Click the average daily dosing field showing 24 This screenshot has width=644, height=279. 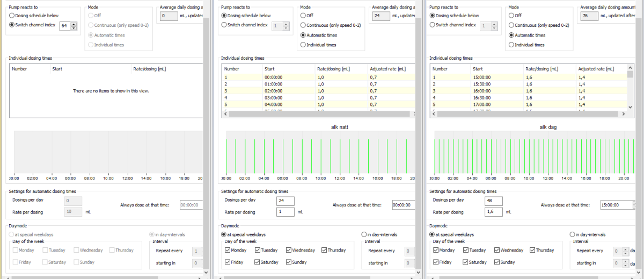coord(380,16)
